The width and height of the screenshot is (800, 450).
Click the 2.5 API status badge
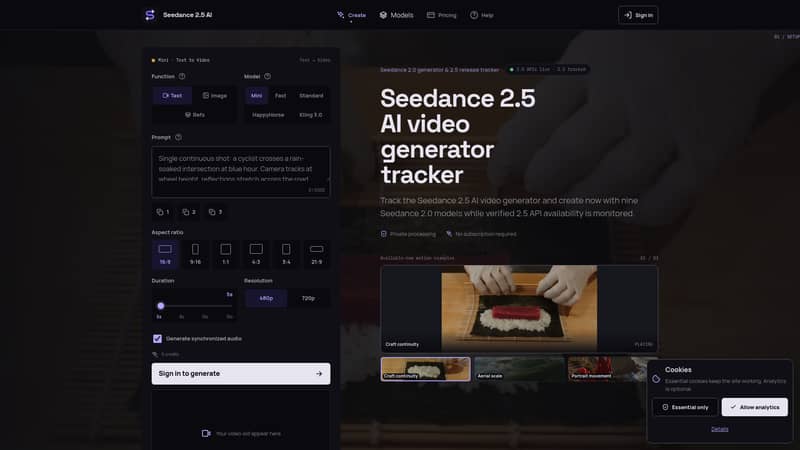click(548, 69)
